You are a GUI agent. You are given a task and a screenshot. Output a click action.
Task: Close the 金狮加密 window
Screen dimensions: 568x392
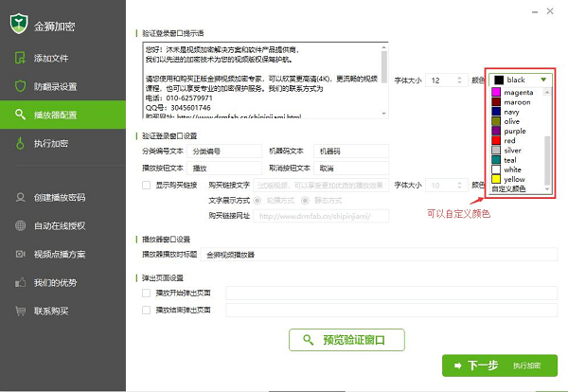coord(550,11)
